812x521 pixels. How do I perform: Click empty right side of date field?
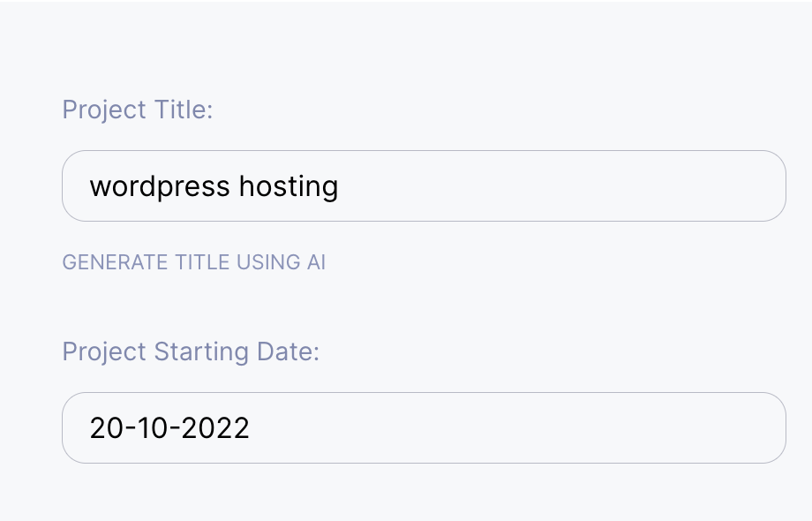tap(618, 428)
